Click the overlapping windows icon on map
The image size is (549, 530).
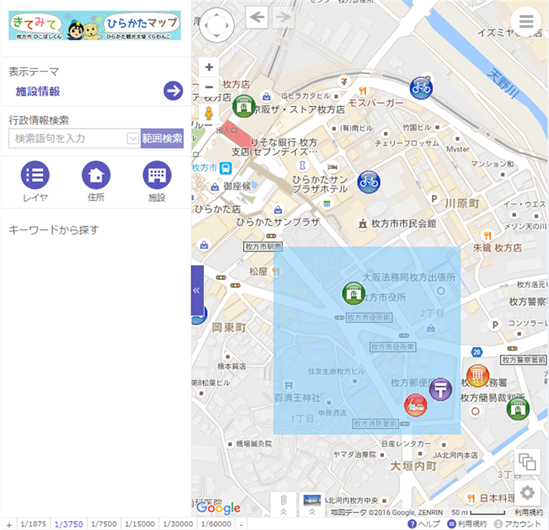point(527,462)
